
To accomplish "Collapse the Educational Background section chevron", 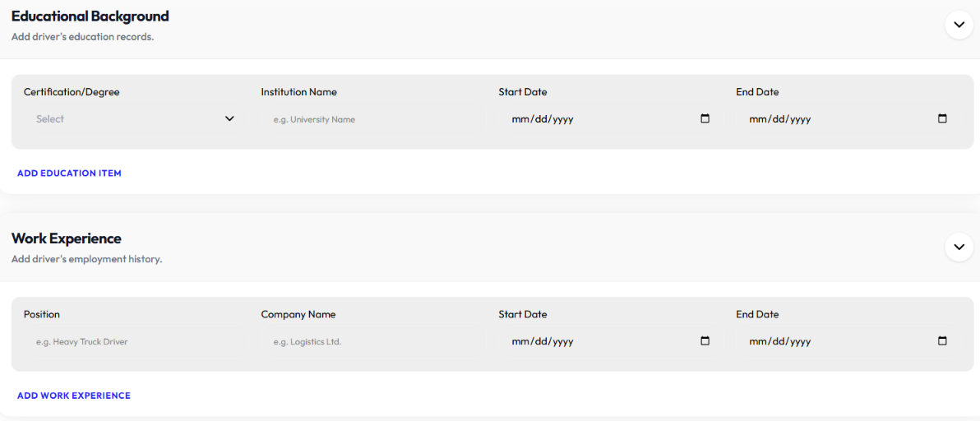I will [959, 25].
